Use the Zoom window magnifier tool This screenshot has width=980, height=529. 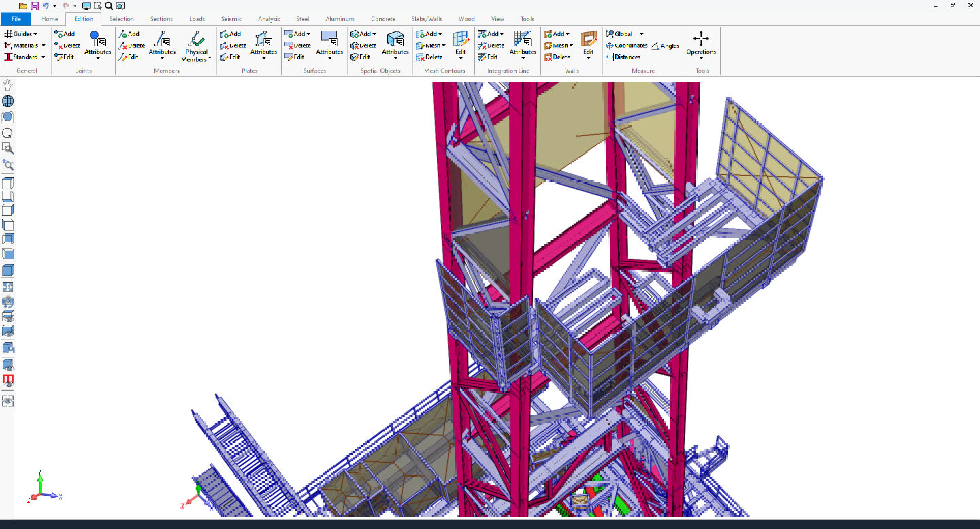click(x=7, y=149)
